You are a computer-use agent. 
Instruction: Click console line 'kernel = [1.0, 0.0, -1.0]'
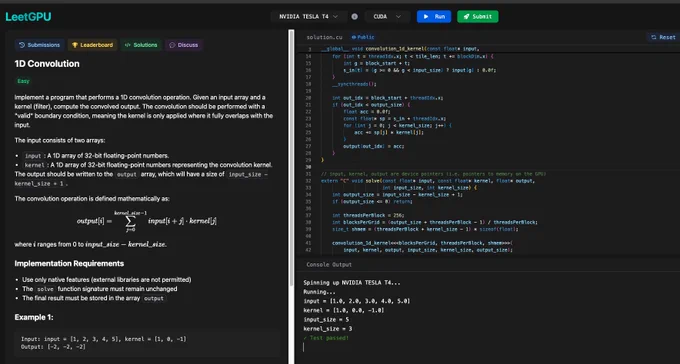[343, 310]
